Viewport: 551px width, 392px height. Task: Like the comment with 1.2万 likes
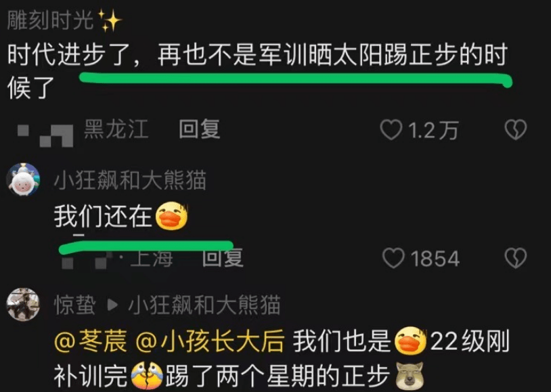[x=391, y=130]
